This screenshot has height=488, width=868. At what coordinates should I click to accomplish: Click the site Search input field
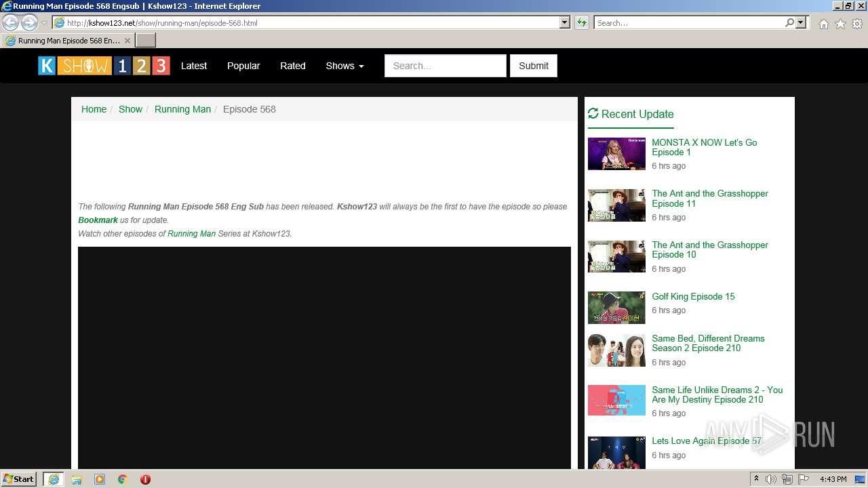point(445,66)
